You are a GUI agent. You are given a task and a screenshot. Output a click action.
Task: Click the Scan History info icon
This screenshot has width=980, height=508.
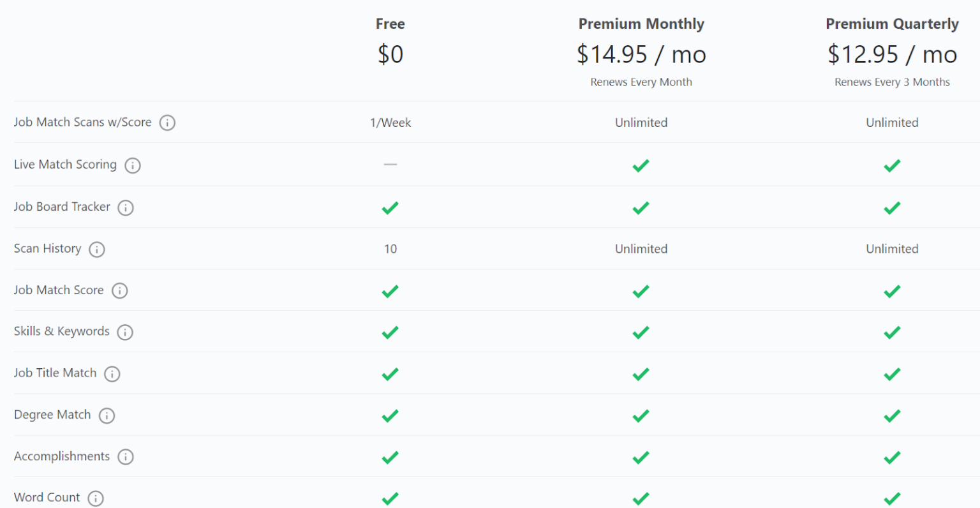point(96,250)
